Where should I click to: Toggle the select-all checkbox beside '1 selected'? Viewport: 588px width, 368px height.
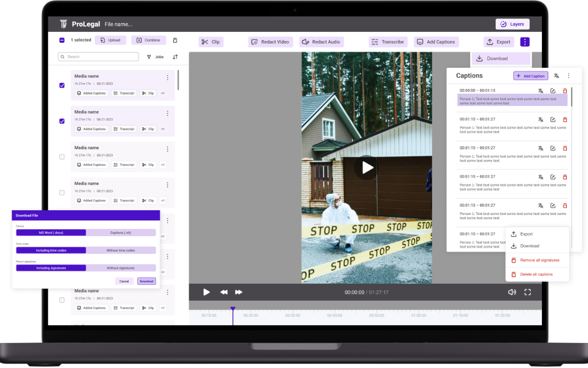point(62,40)
